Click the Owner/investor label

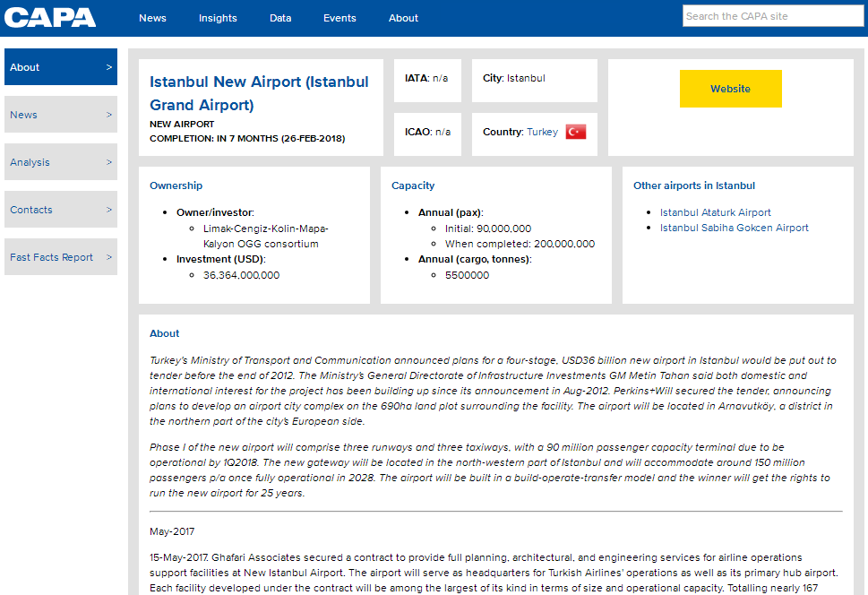[x=215, y=212]
